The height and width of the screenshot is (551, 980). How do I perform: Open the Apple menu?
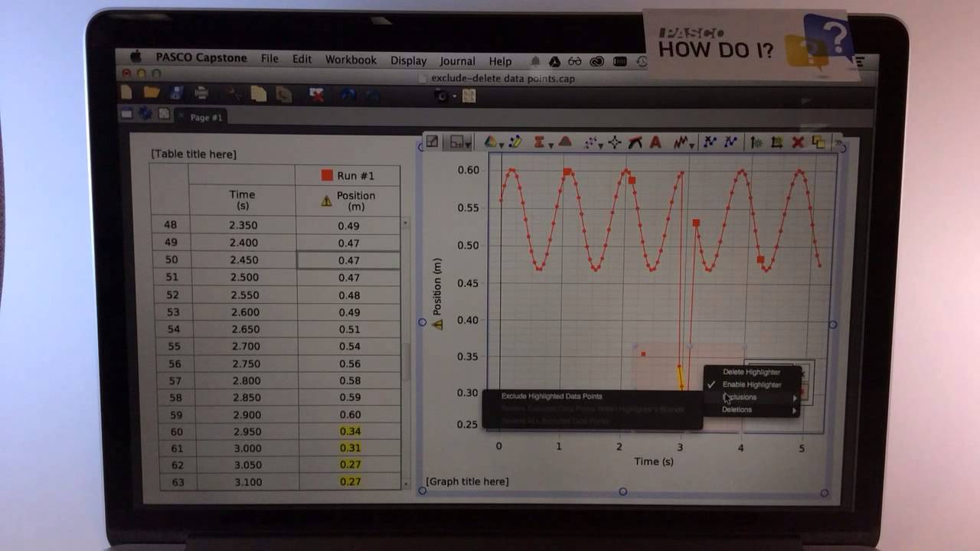click(136, 57)
